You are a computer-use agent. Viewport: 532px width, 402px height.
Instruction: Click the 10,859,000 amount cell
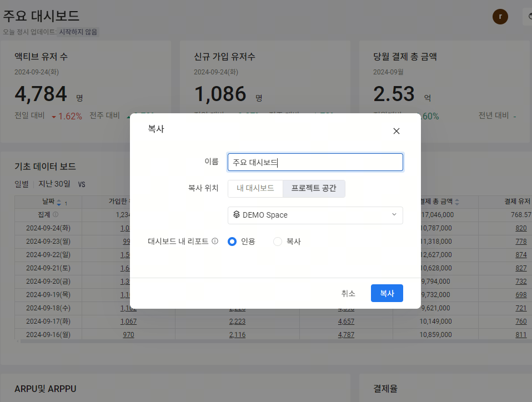435,335
